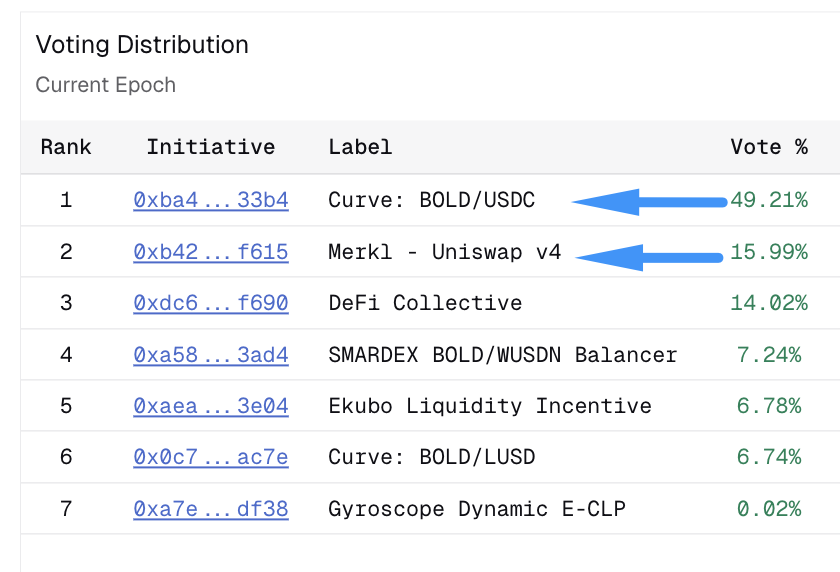The width and height of the screenshot is (840, 572).
Task: Select the DeFi Collective label
Action: (425, 303)
